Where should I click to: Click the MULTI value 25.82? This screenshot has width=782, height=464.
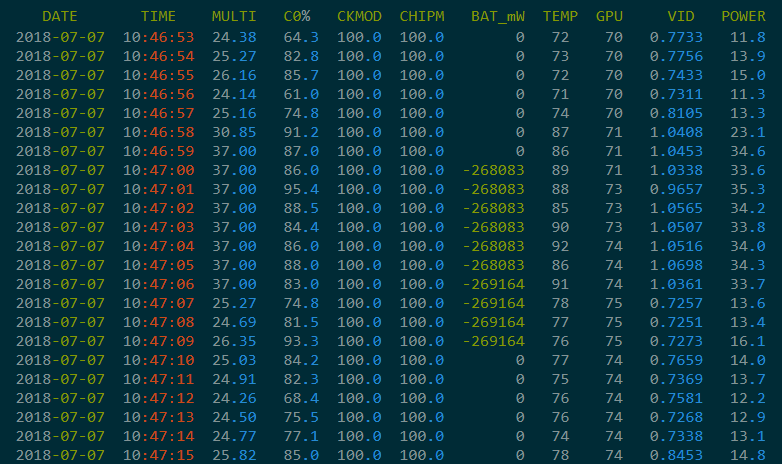pos(234,455)
